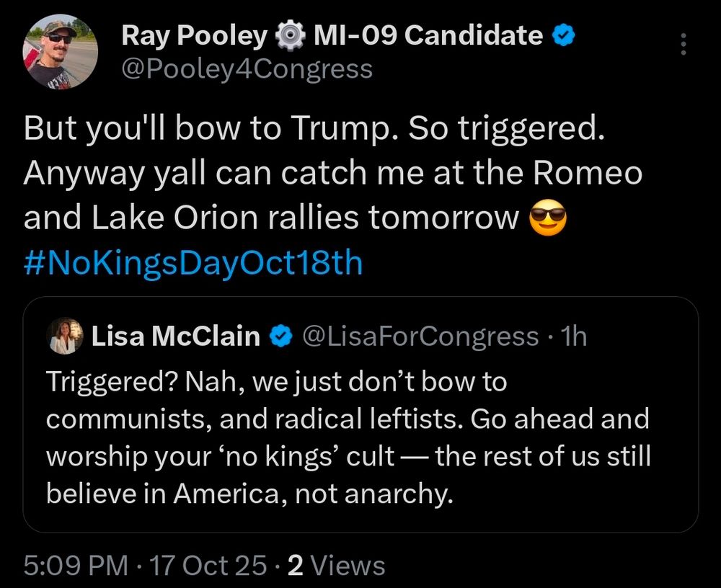
Task: Click the gear icon beside Ray Pooley
Action: [x=291, y=35]
